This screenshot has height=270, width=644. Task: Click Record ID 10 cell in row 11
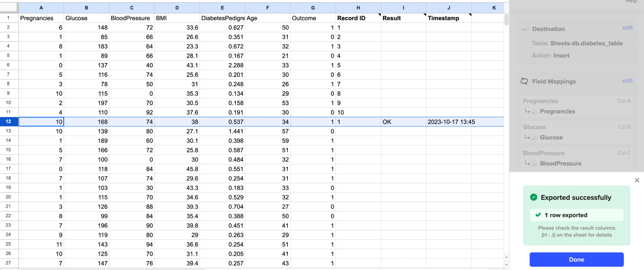pyautogui.click(x=358, y=112)
